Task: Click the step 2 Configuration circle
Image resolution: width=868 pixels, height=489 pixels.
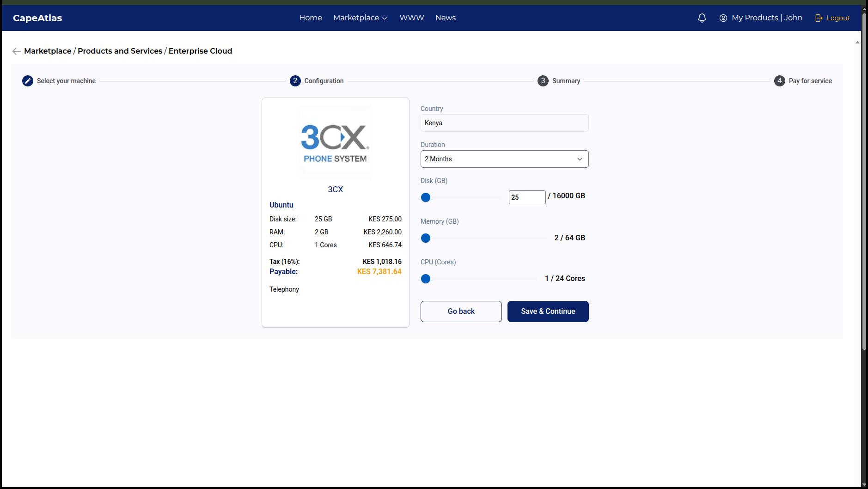Action: pyautogui.click(x=295, y=81)
